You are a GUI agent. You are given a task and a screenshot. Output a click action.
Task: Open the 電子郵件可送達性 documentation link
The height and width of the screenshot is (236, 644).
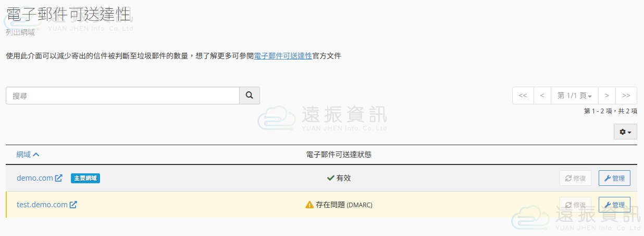[282, 56]
